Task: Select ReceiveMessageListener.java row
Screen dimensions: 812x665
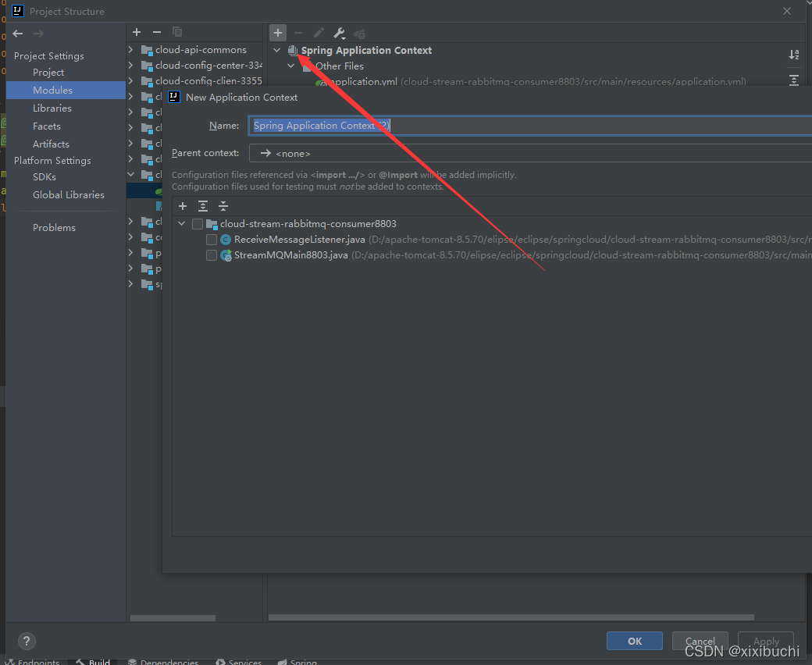Action: tap(492, 240)
